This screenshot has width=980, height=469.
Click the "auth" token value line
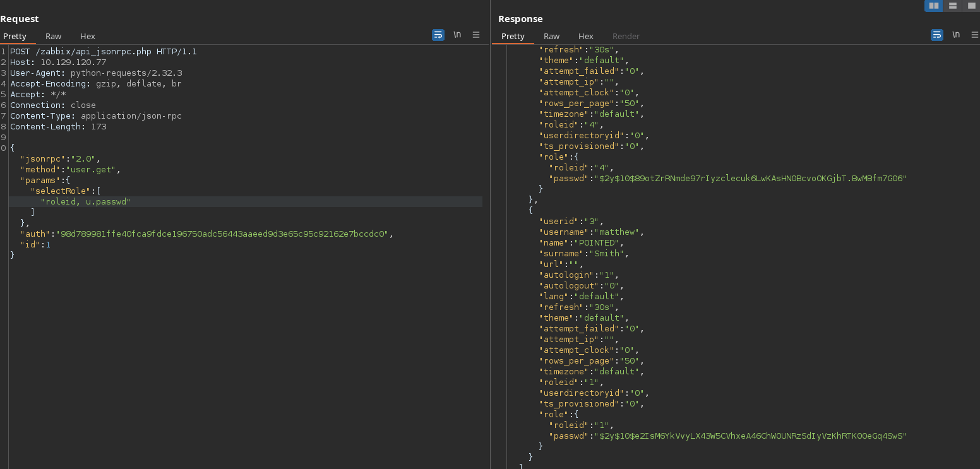tap(206, 234)
